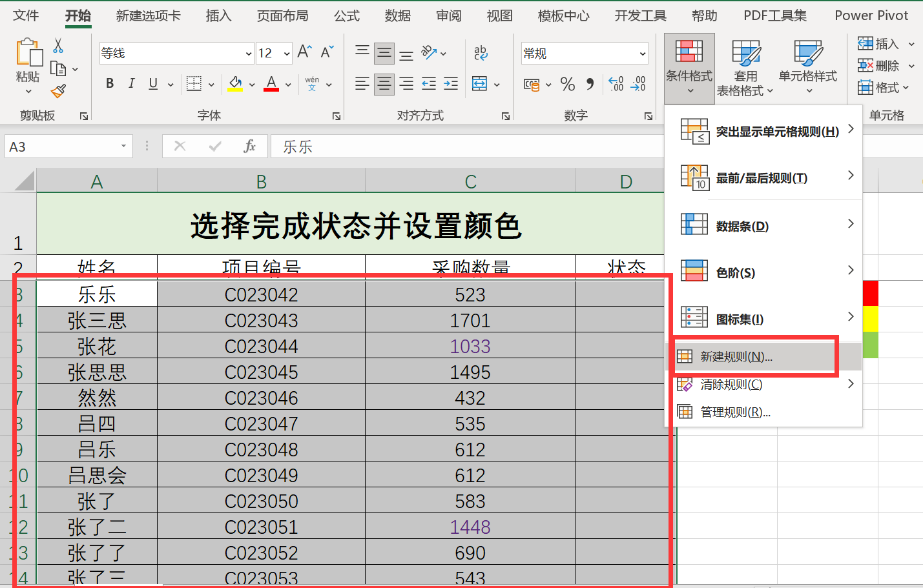
Task: Toggle italic formatting
Action: pos(131,83)
